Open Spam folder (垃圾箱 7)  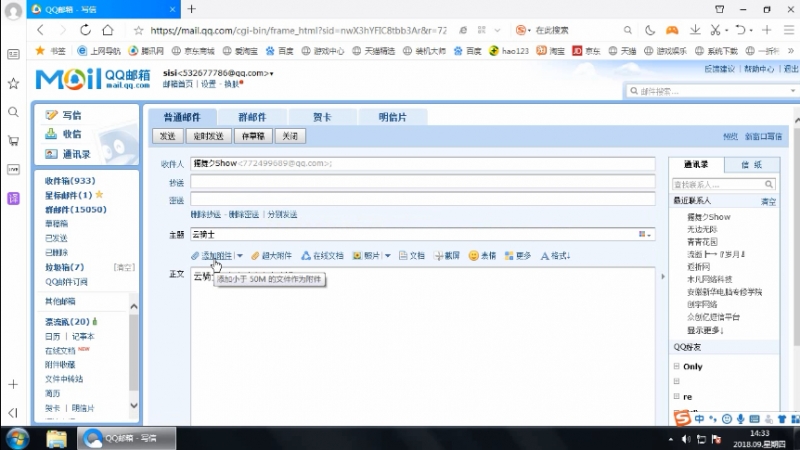point(64,267)
